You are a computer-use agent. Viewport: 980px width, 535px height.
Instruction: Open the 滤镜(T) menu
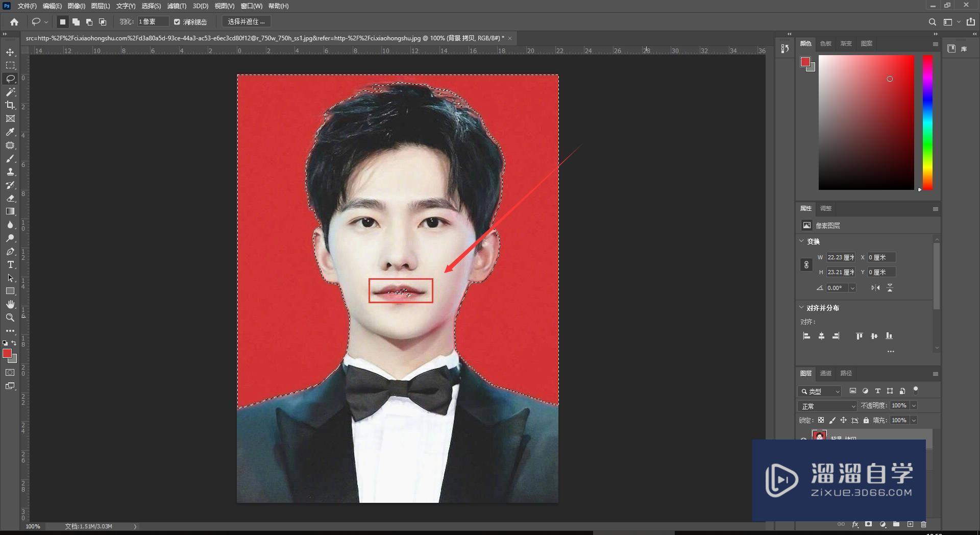click(177, 6)
